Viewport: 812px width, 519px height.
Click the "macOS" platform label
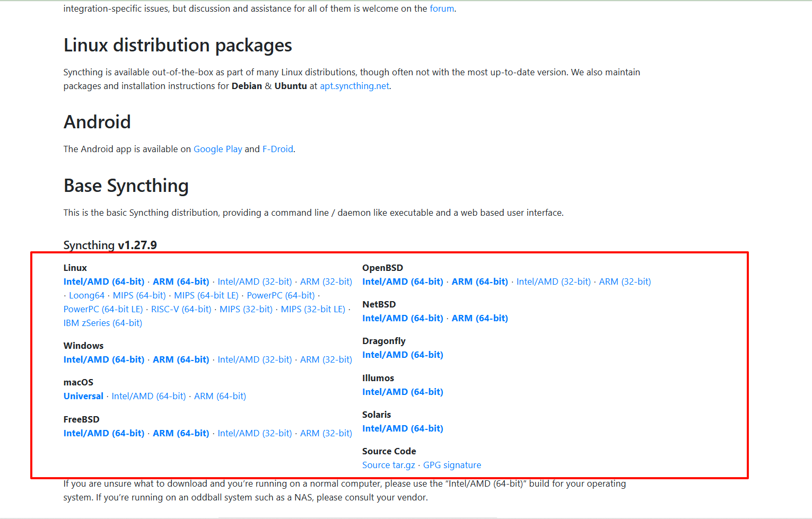click(78, 382)
